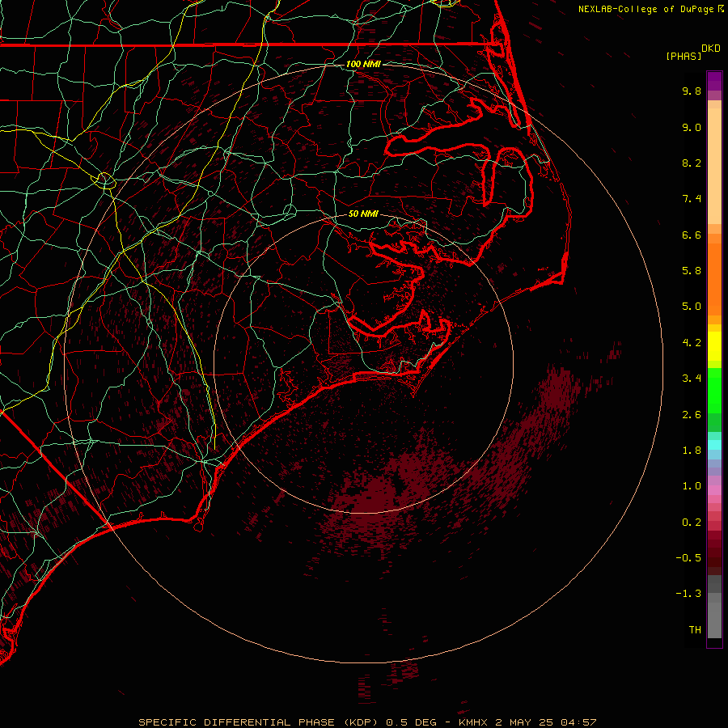Click the yellow segment of the color bar
This screenshot has height=728, width=728.
coord(714,346)
